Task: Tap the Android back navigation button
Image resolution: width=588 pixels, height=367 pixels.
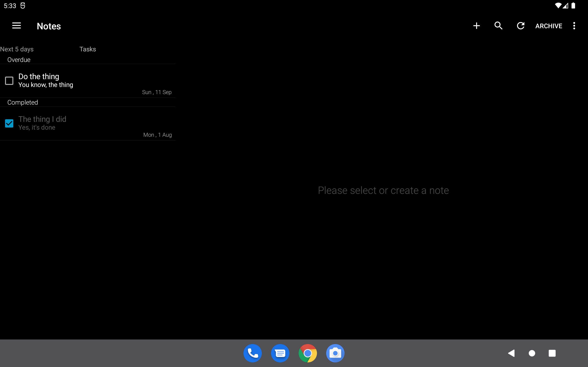Action: (x=511, y=353)
